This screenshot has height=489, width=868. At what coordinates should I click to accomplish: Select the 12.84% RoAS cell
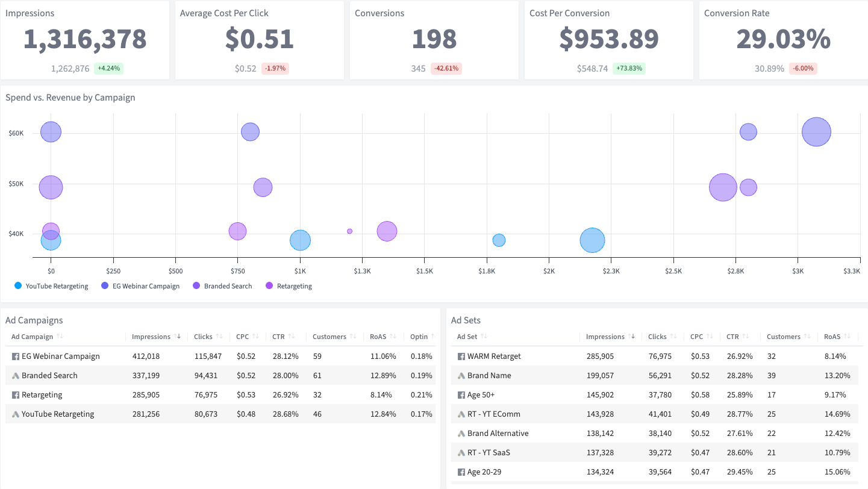383,414
